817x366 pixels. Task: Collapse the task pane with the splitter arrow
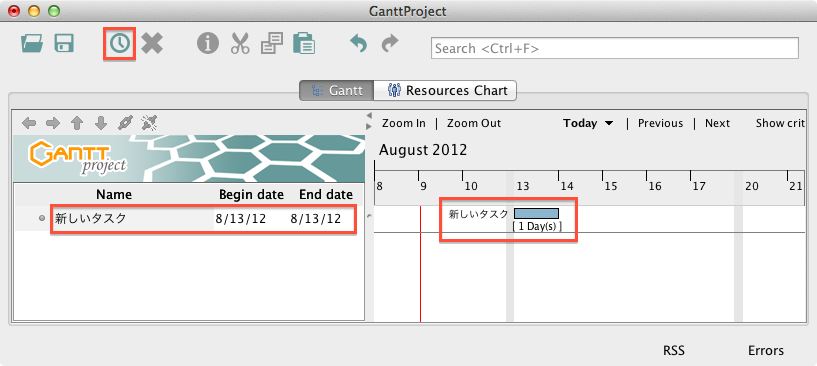pyautogui.click(x=369, y=115)
